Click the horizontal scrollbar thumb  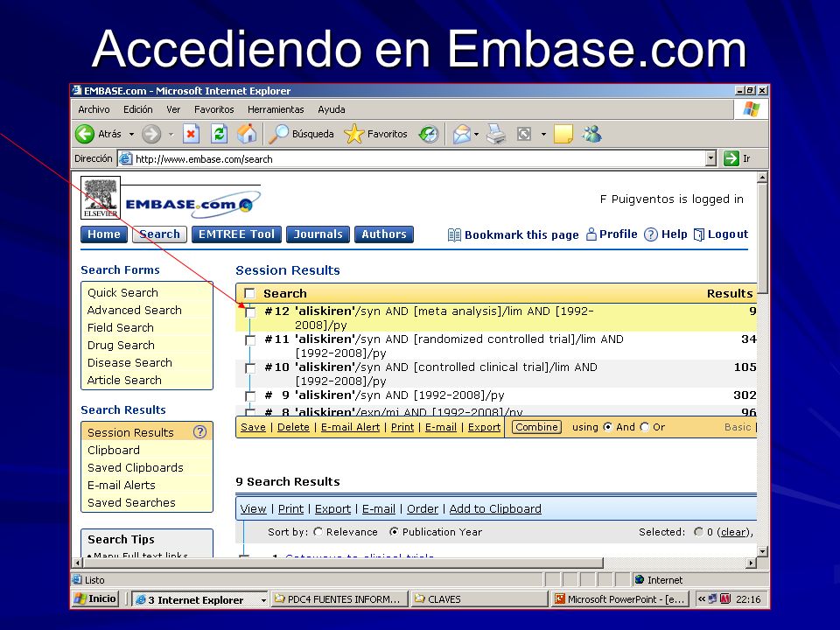(x=342, y=563)
